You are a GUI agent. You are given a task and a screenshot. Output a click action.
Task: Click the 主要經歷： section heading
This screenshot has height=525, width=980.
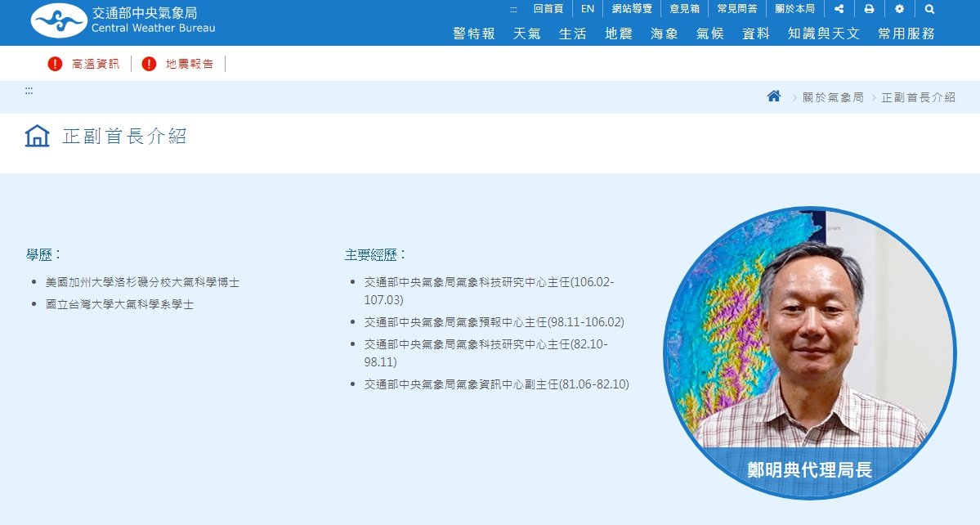(376, 254)
